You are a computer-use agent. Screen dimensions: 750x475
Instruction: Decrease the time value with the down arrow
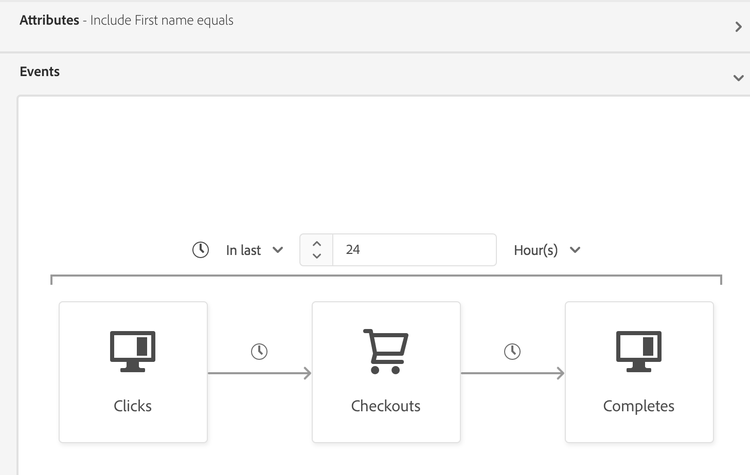(317, 257)
